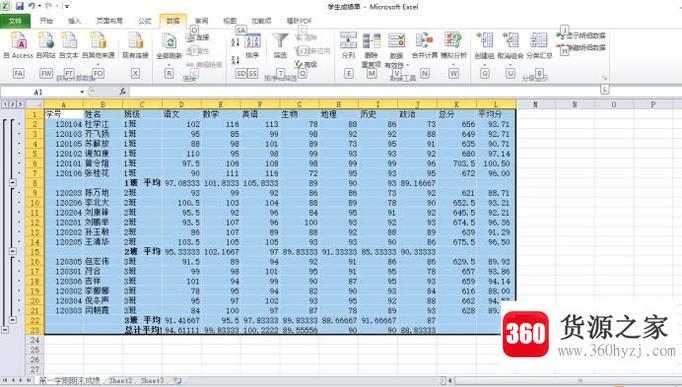Show outline level 2
Screen dimensions: 682x387
13,104
